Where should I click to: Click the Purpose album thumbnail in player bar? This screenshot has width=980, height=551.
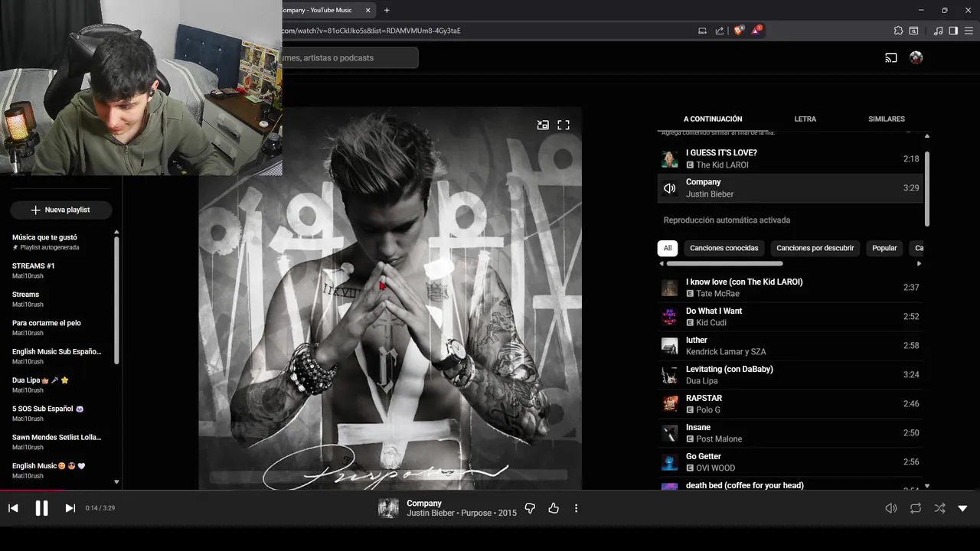[388, 508]
